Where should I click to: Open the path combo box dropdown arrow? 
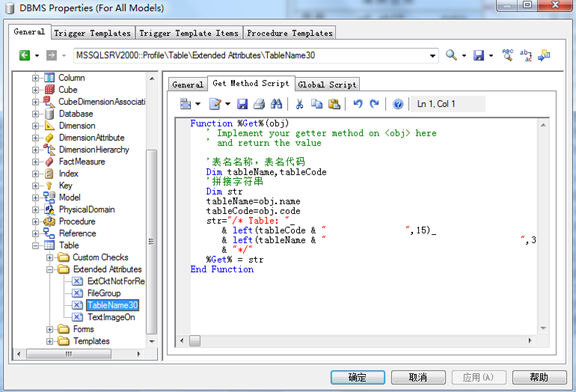click(433, 56)
